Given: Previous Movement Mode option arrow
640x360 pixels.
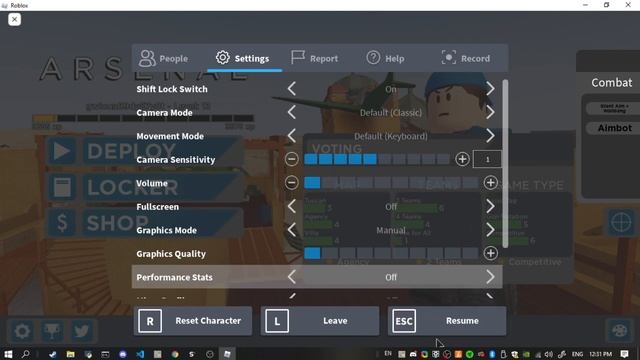Looking at the screenshot, I should click(291, 136).
